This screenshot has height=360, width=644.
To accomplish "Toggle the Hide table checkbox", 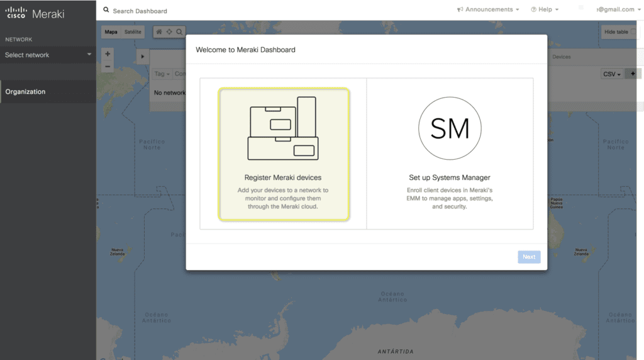I will coord(633,31).
